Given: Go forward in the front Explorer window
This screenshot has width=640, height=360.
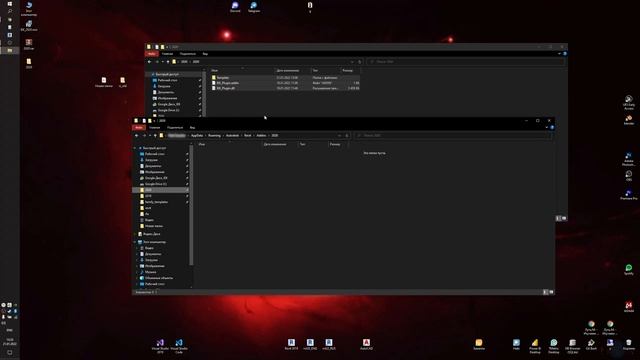Looking at the screenshot, I should [x=144, y=136].
